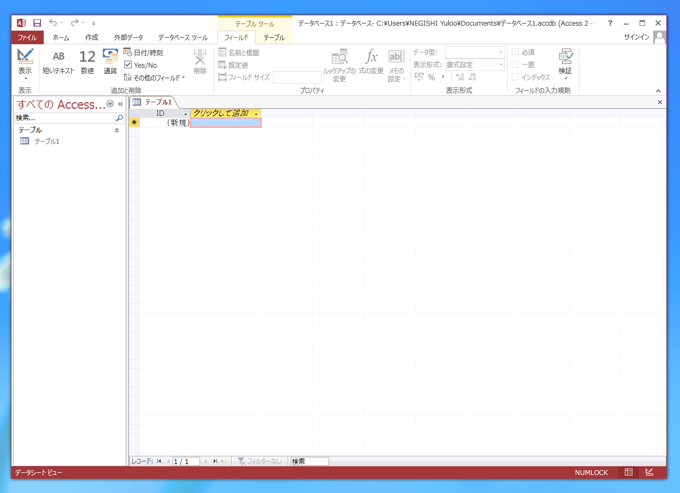
Task: Collapse the navigation pane
Action: [x=121, y=104]
